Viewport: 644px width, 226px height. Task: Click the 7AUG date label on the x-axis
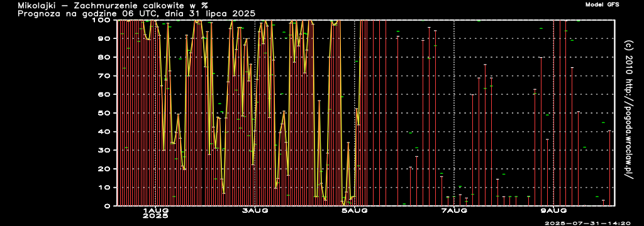pos(454,211)
